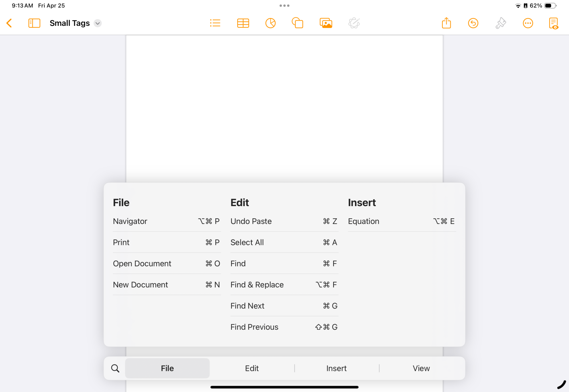569x392 pixels.
Task: Tap the undo arrow icon
Action: click(x=473, y=23)
